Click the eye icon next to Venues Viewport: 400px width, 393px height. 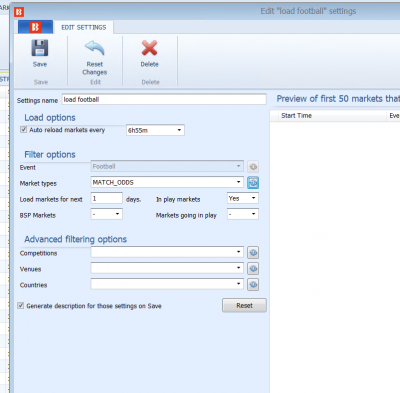pos(253,268)
